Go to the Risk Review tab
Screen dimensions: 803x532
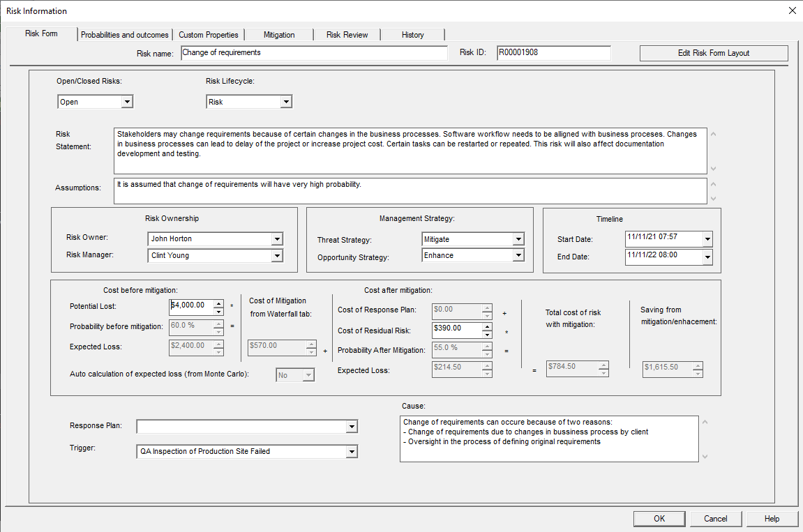[347, 35]
